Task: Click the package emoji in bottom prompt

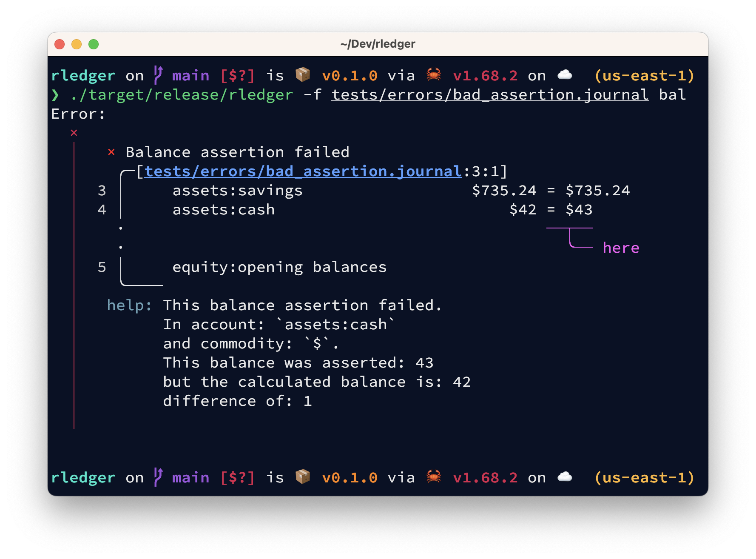Action: [x=303, y=477]
